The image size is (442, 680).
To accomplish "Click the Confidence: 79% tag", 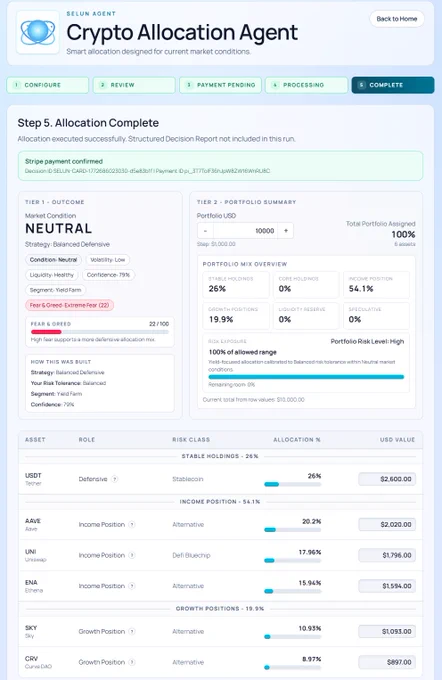I will pyautogui.click(x=108, y=275).
